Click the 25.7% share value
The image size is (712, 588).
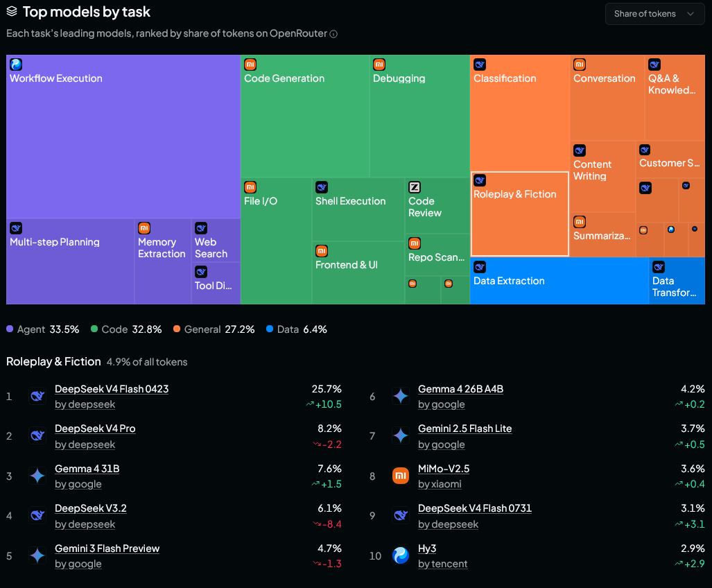[x=327, y=389]
